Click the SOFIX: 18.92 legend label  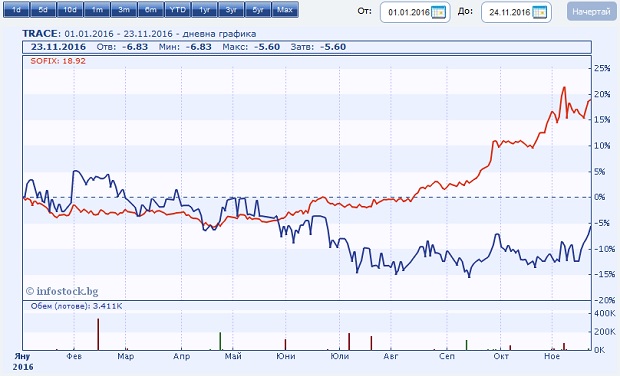point(58,61)
